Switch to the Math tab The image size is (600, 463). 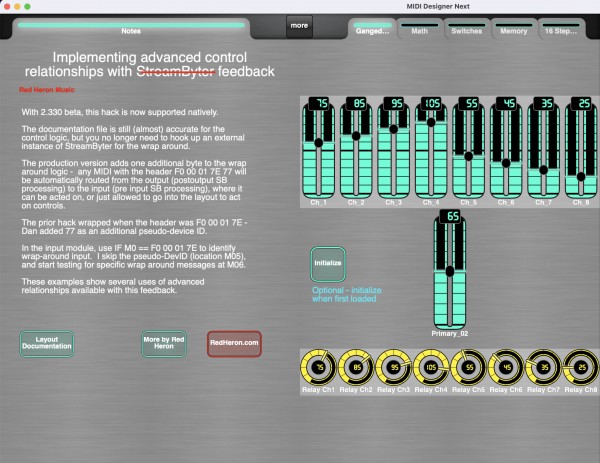pyautogui.click(x=419, y=29)
